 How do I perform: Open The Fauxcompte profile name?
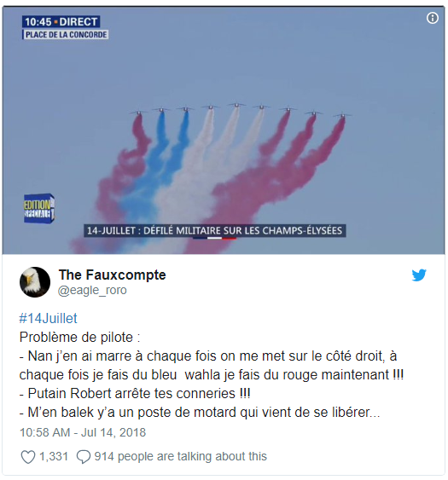click(112, 275)
